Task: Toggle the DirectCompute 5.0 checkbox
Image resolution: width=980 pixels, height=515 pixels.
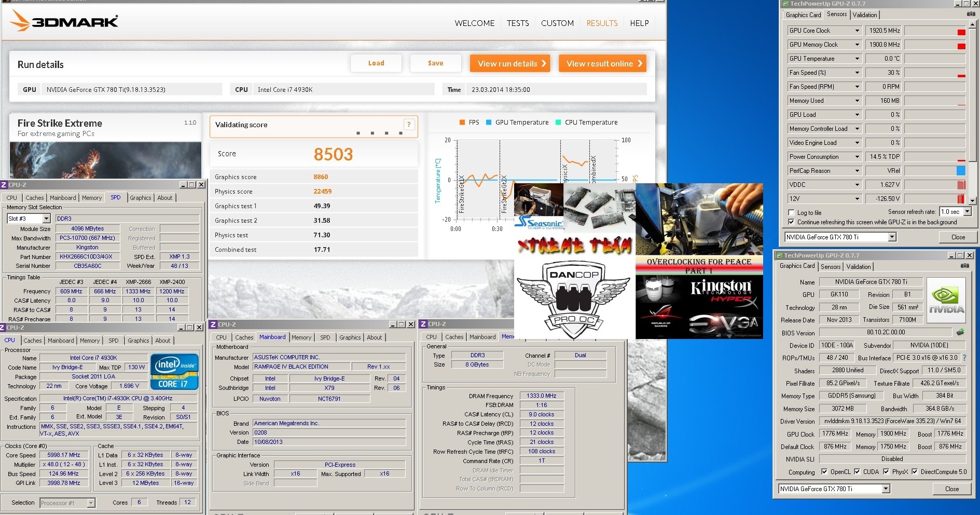Action: click(915, 472)
